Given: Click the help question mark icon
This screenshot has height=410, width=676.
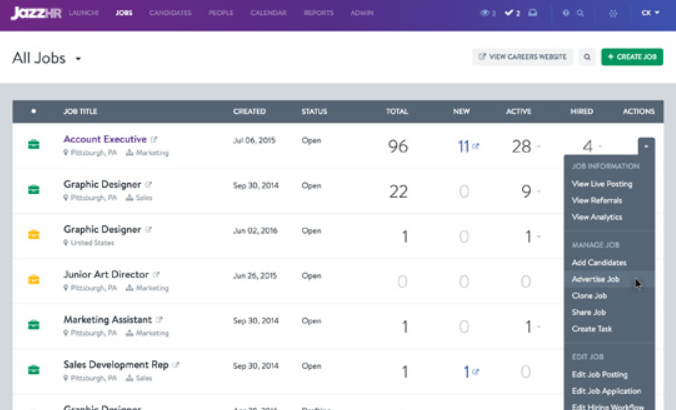Looking at the screenshot, I should click(x=566, y=13).
